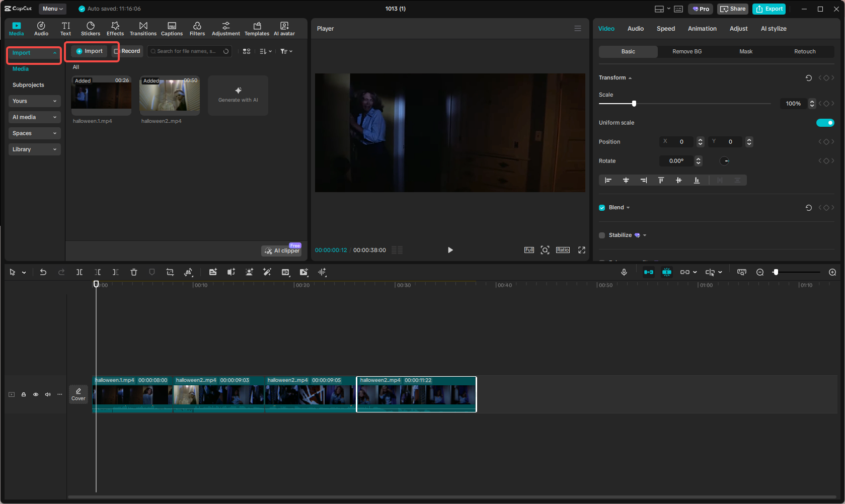Open the main Menu dropdown
845x504 pixels.
pyautogui.click(x=52, y=9)
